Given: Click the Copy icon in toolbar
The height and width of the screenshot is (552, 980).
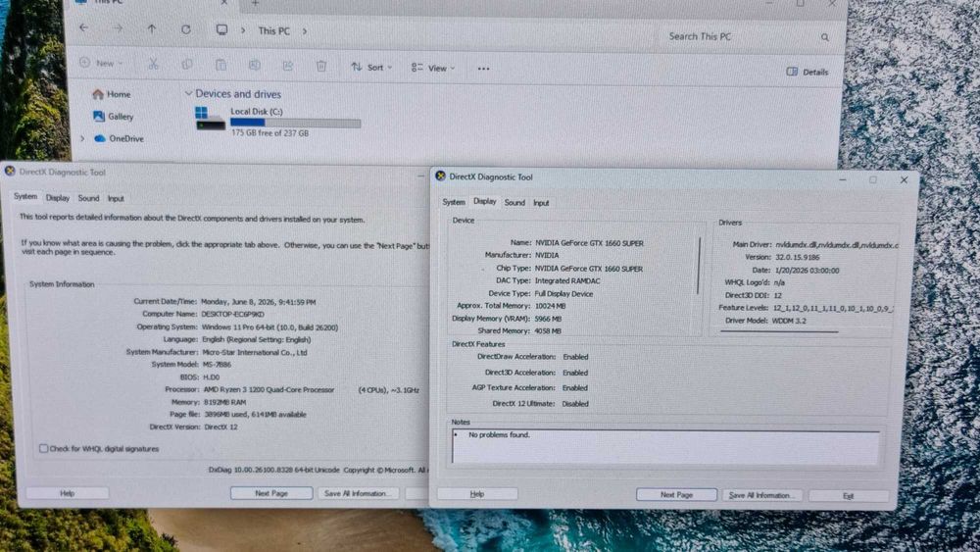Looking at the screenshot, I should (x=187, y=65).
